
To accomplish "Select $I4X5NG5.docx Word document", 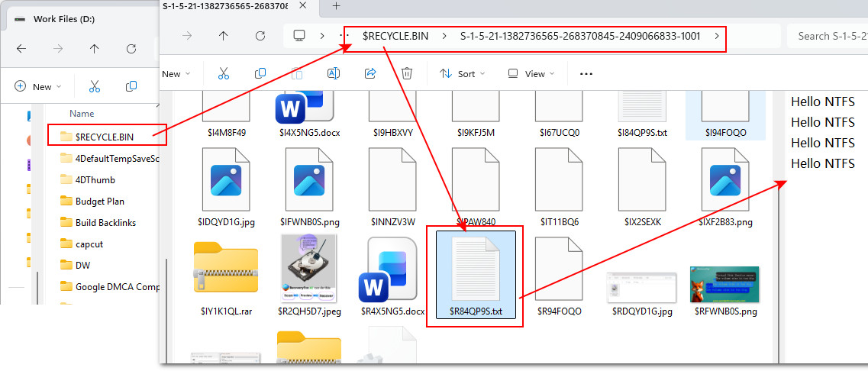I will point(309,114).
